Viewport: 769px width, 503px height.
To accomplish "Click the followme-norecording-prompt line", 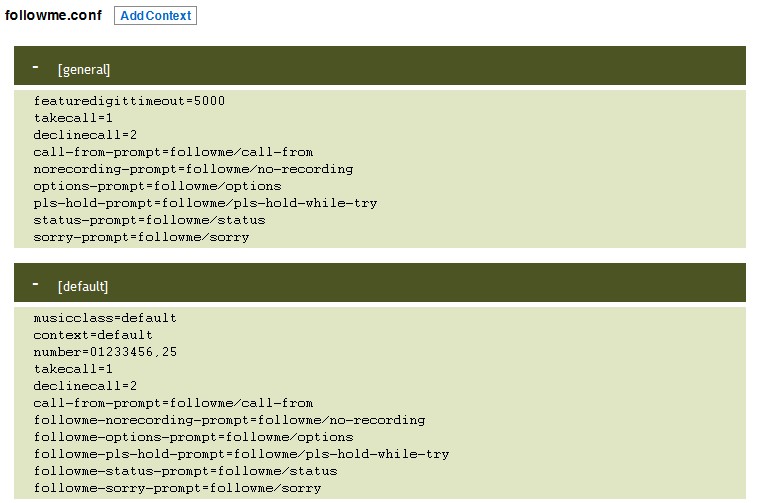I will (229, 420).
